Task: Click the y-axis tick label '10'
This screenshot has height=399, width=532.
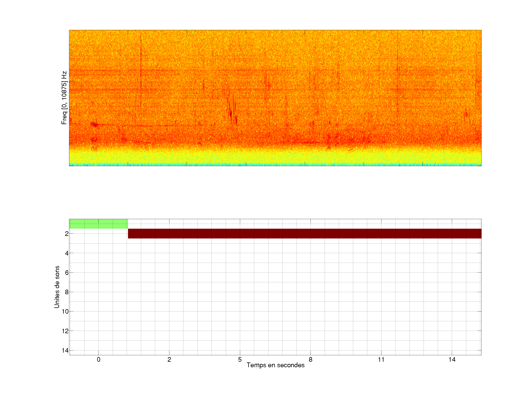Action: point(65,311)
